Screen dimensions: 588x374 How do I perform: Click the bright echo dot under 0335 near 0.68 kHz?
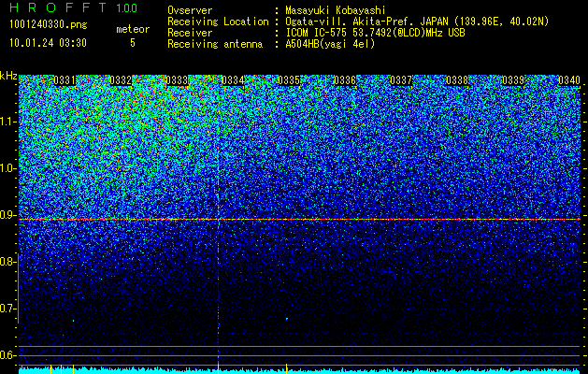coord(287,319)
